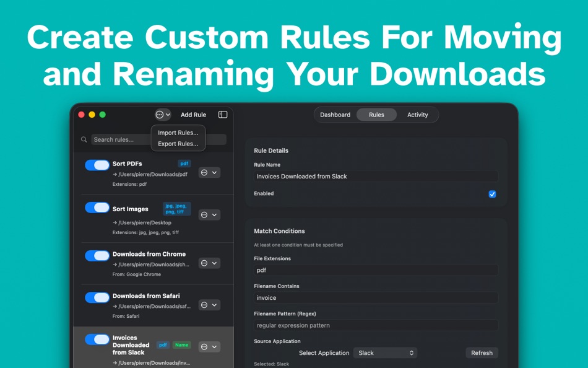Open the action menu for Downloads from Safari
Image resolution: width=588 pixels, height=368 pixels.
204,305
